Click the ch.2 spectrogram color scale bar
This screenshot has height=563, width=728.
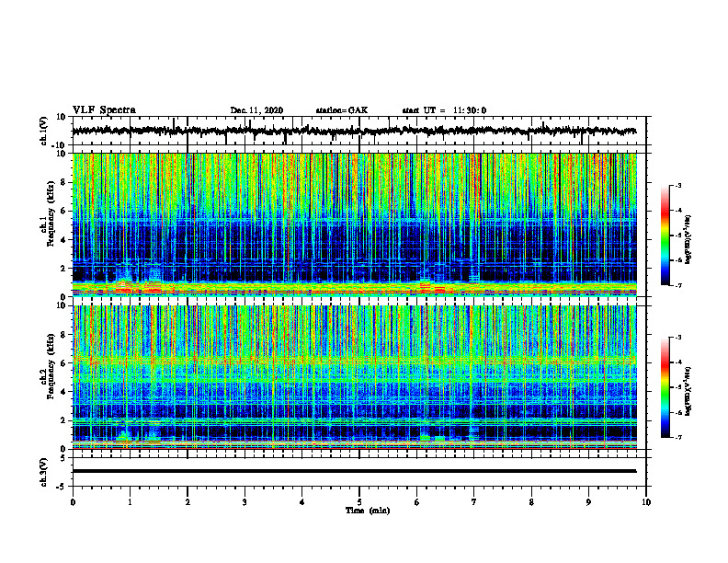(665, 387)
